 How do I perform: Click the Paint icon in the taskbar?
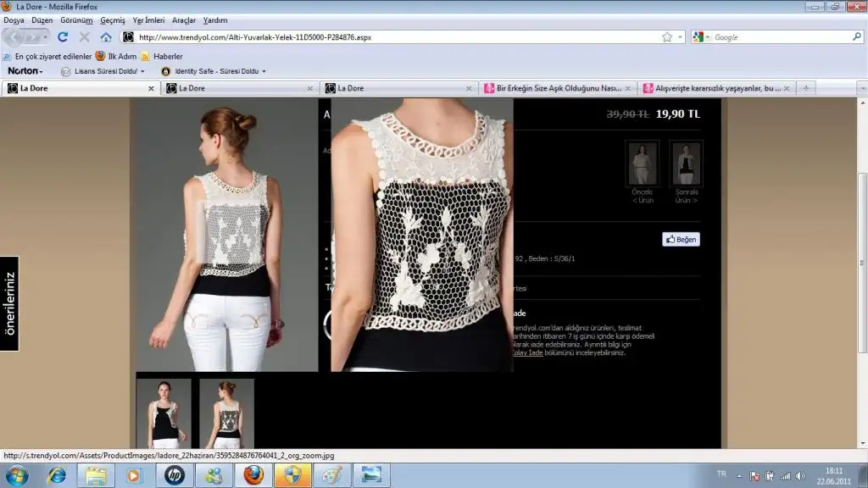point(331,475)
